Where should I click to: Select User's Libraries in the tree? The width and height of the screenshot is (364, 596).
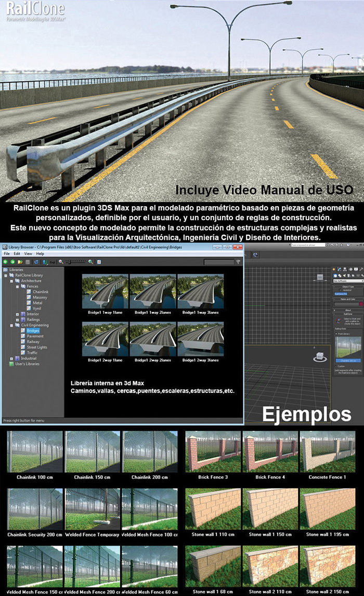coord(27,364)
